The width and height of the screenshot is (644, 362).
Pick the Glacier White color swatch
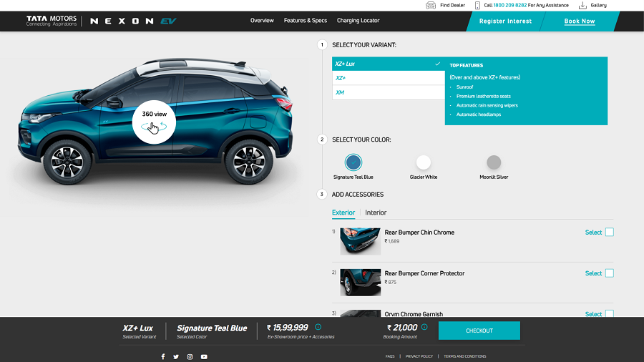[424, 162]
